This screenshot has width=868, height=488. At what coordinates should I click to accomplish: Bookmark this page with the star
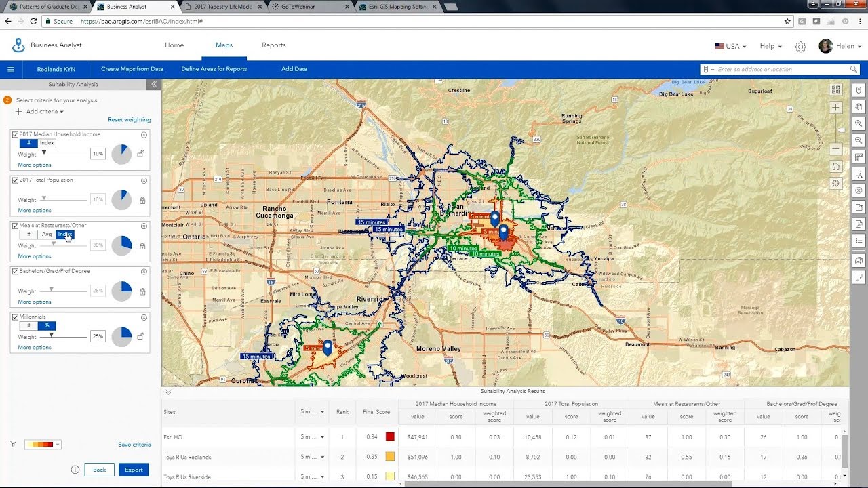(x=787, y=22)
